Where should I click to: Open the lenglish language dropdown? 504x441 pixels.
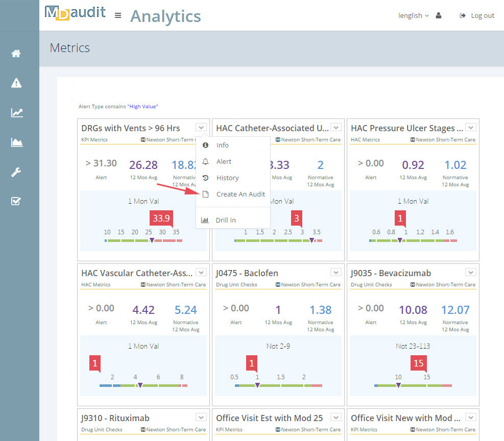click(x=413, y=15)
